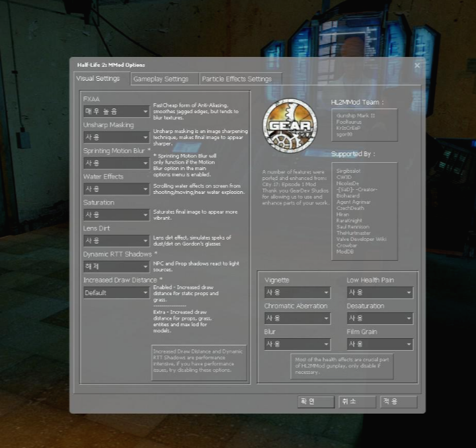Click the 'HL2MMod Team :' heading
476x448 pixels.
[357, 103]
